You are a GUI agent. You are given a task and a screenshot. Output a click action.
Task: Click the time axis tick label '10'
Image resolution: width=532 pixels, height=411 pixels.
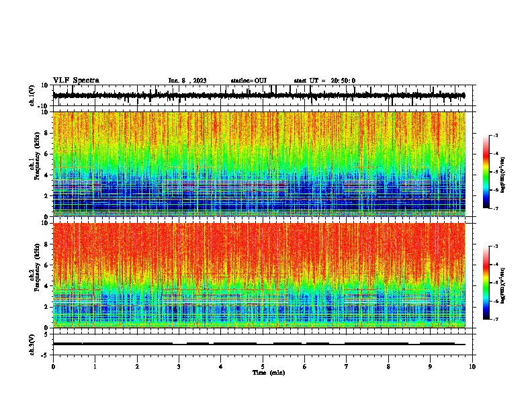click(472, 367)
